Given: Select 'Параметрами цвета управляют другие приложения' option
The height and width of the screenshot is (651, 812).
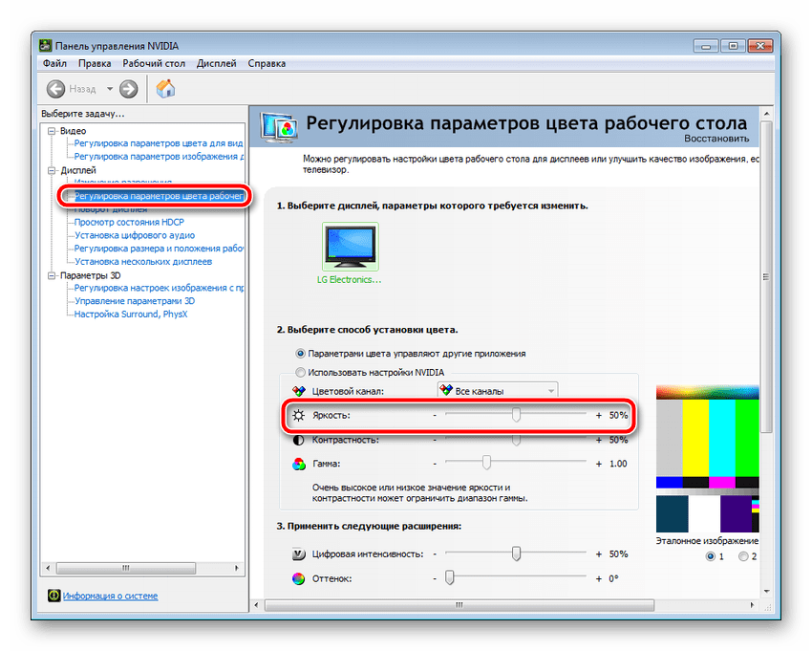Looking at the screenshot, I should coord(301,353).
